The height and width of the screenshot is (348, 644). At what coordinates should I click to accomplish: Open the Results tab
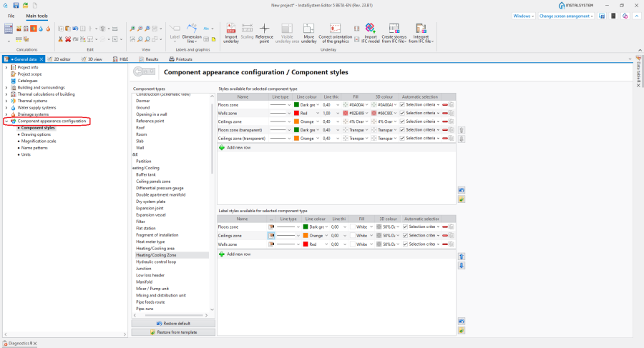click(149, 59)
